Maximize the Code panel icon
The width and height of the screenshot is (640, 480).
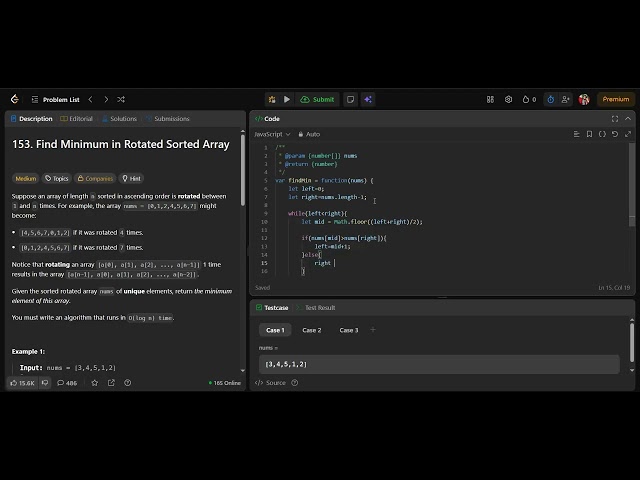point(615,119)
